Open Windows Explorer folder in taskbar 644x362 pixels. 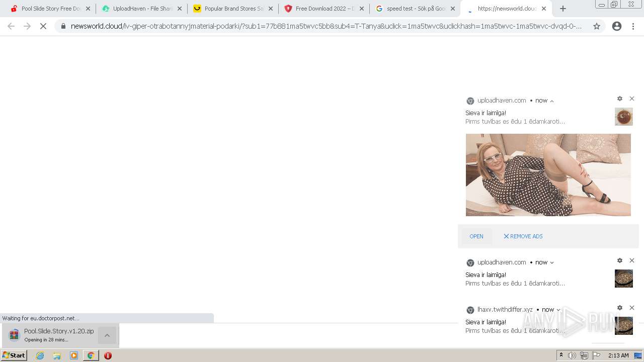[x=57, y=355]
